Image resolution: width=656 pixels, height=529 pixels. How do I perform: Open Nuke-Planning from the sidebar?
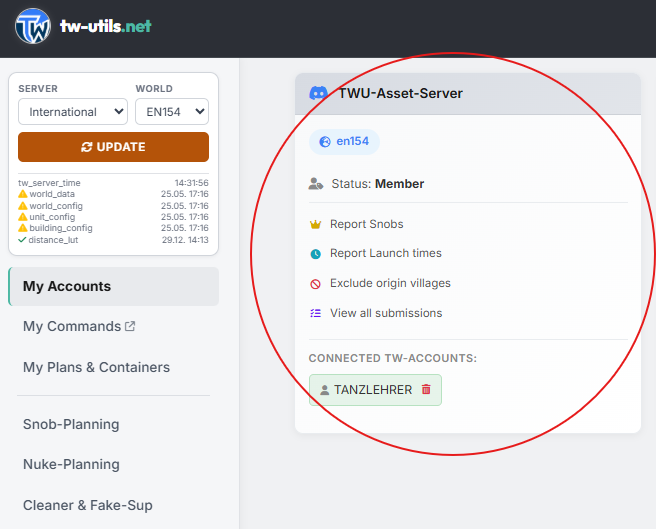pos(71,464)
